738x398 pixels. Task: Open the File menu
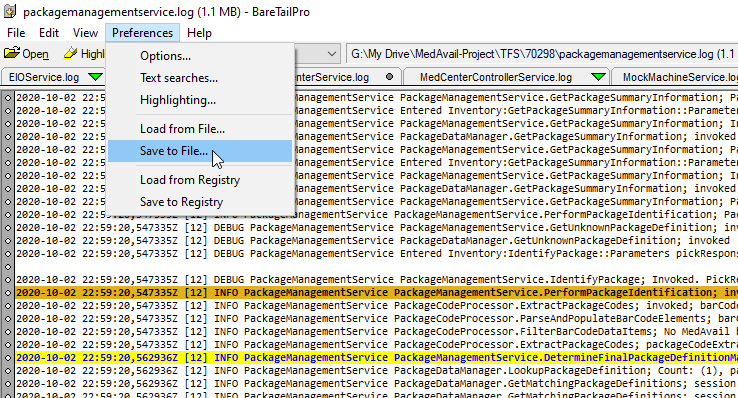[16, 33]
